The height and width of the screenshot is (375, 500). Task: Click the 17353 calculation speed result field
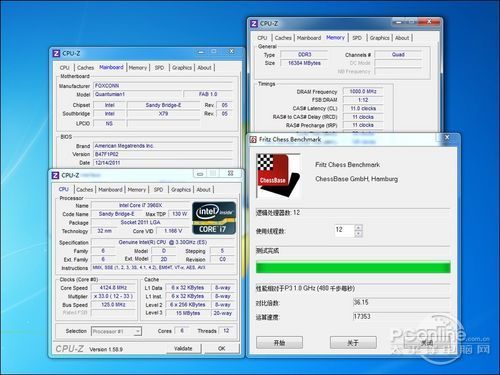tap(401, 316)
